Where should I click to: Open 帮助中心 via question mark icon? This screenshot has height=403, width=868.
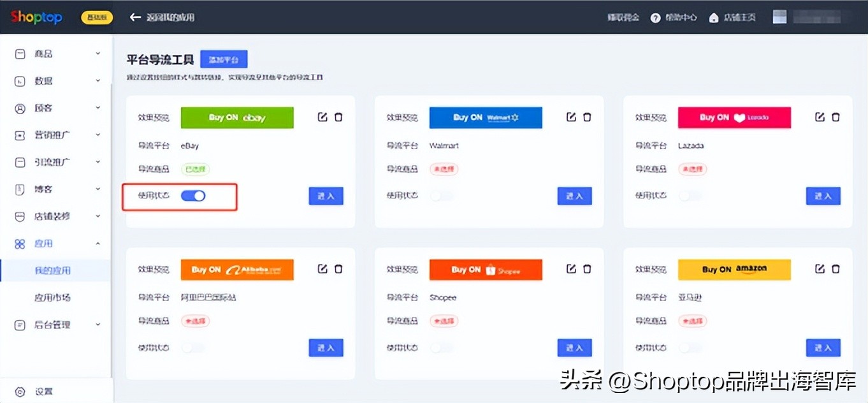point(656,17)
